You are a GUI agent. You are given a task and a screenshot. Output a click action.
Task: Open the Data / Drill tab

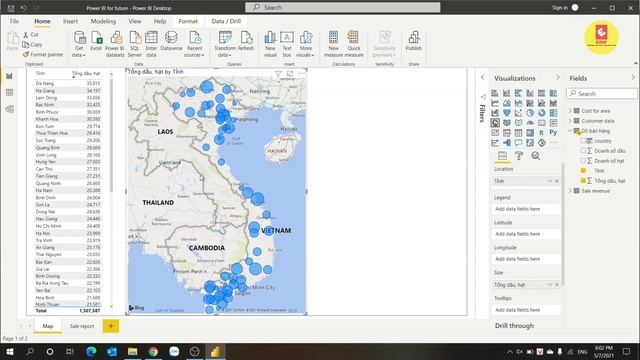coord(226,21)
